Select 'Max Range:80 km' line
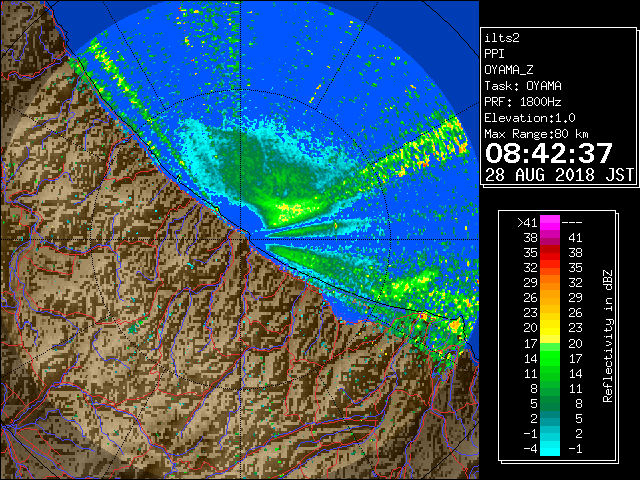This screenshot has width=640, height=480. pyautogui.click(x=536, y=134)
